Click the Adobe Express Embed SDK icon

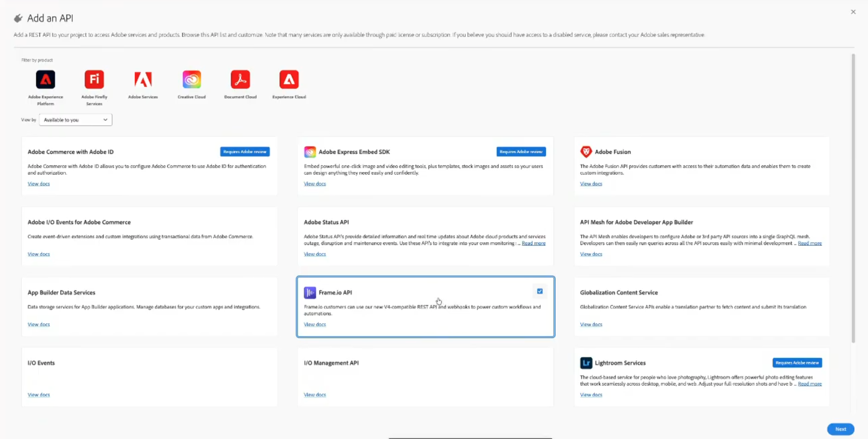click(x=310, y=152)
